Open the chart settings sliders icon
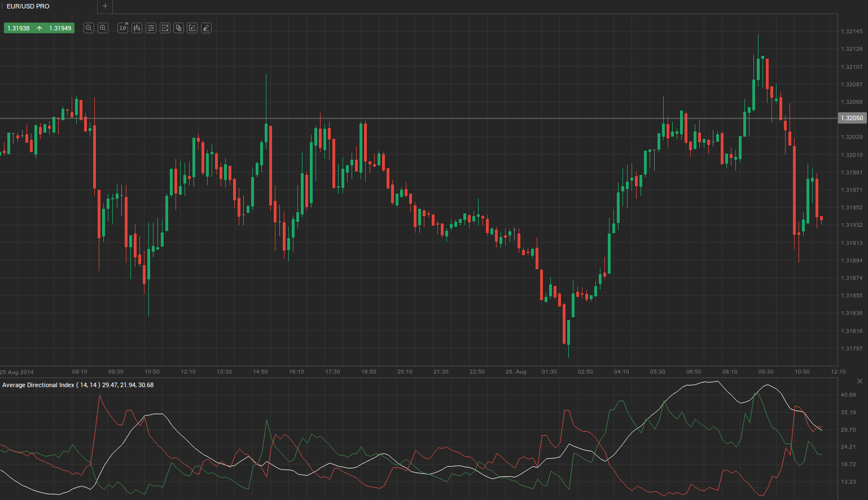 (151, 28)
